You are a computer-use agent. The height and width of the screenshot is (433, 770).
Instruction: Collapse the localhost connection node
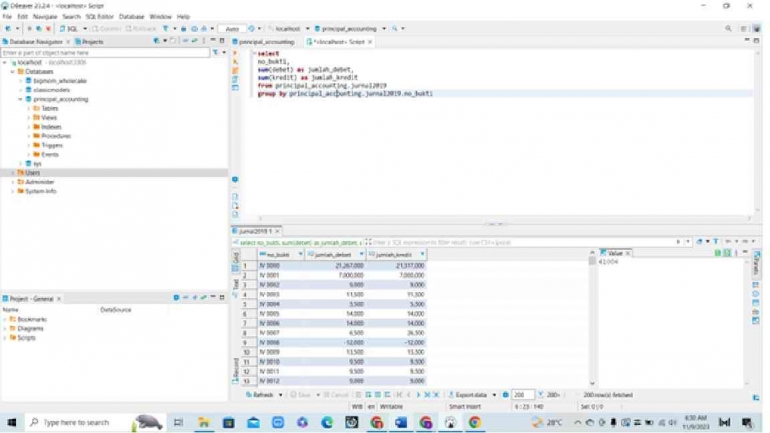(x=5, y=62)
